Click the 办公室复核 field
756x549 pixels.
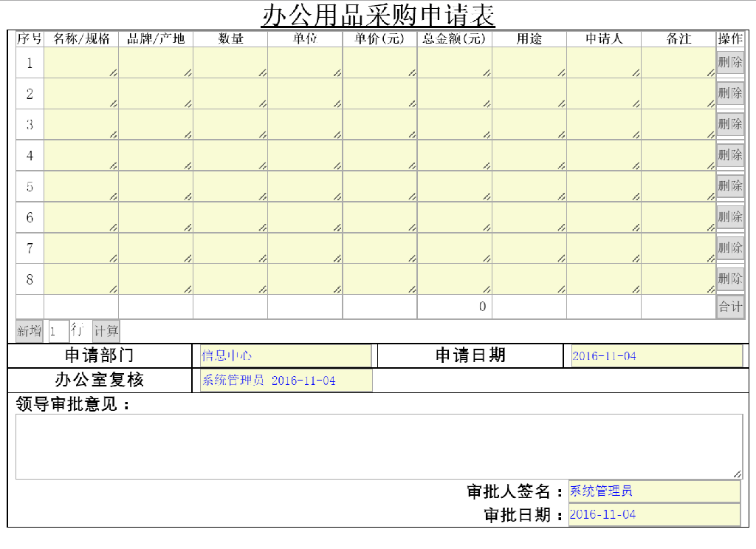[286, 381]
